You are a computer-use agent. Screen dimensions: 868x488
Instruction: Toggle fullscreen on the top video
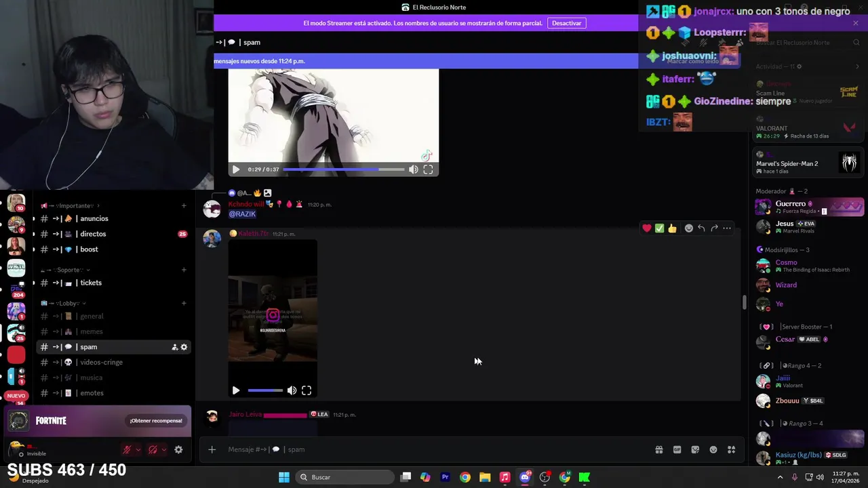click(x=428, y=169)
